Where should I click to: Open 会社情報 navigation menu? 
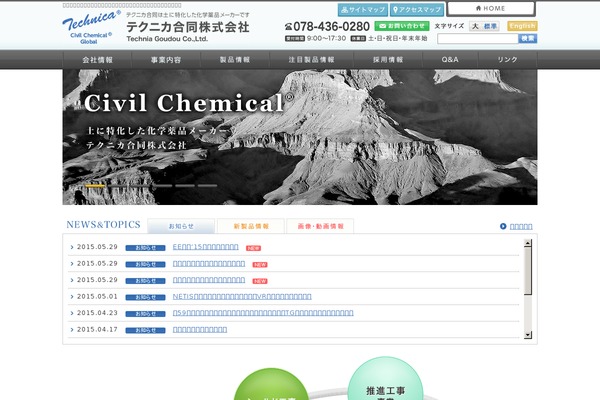(x=97, y=60)
